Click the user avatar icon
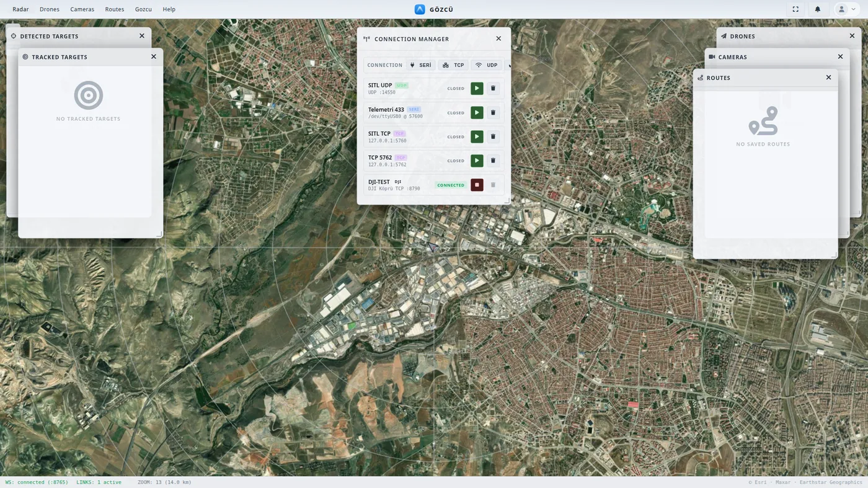 841,9
